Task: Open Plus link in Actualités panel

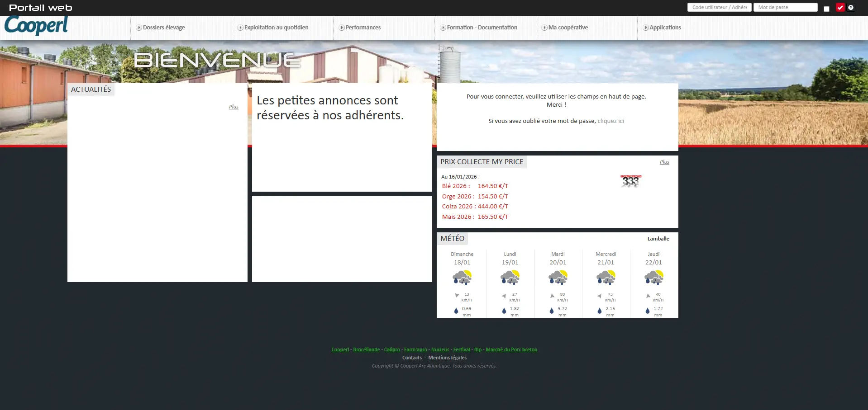Action: (x=234, y=107)
